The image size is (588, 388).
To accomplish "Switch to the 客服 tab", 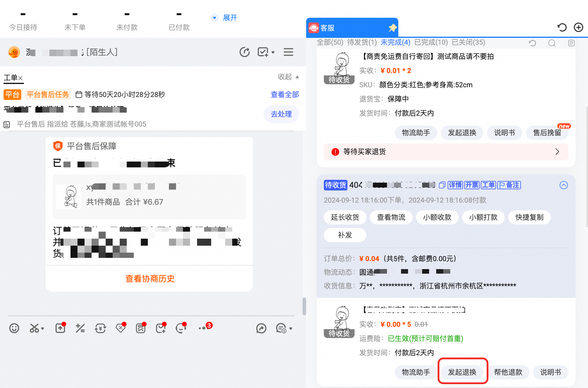I will [x=352, y=28].
